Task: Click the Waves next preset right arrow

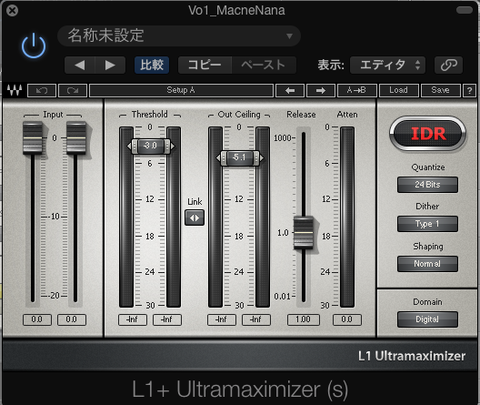Action: 321,90
